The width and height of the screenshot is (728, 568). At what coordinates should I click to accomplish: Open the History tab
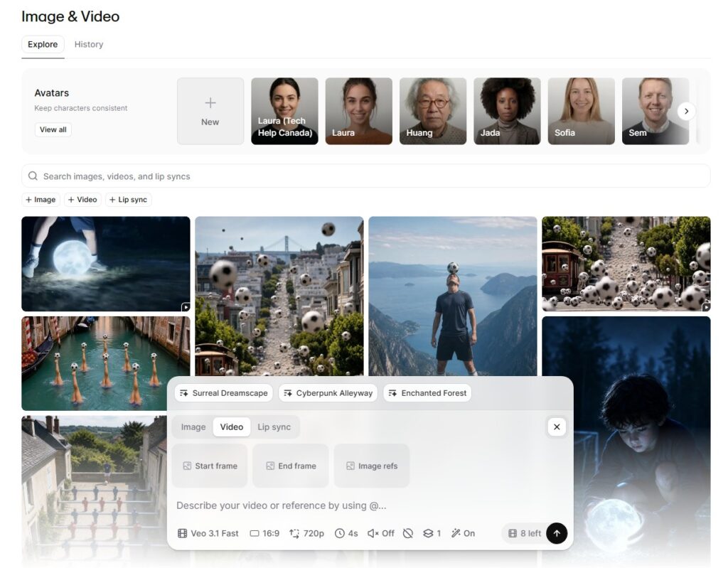pyautogui.click(x=89, y=44)
